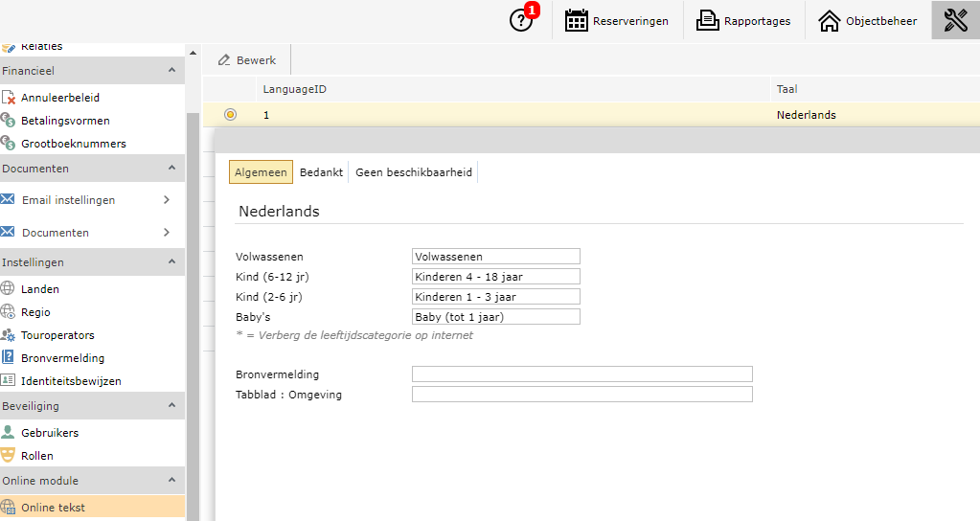Image resolution: width=980 pixels, height=521 pixels.
Task: Open the Rollen link
Action: (x=36, y=456)
